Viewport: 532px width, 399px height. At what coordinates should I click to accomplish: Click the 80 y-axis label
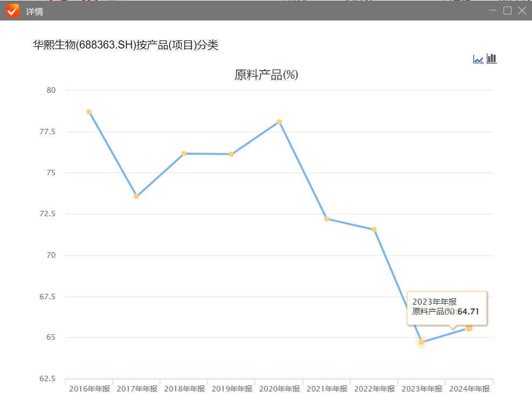[x=51, y=90]
